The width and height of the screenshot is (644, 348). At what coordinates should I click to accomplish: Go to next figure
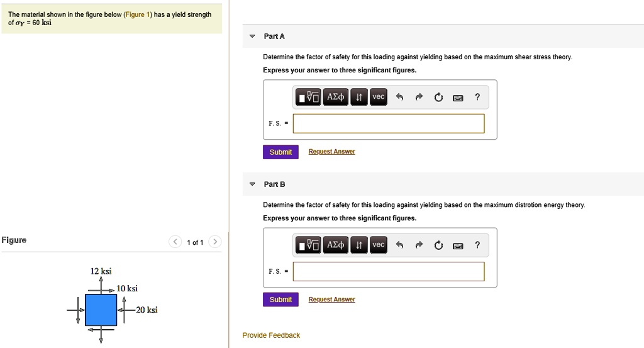click(x=215, y=242)
